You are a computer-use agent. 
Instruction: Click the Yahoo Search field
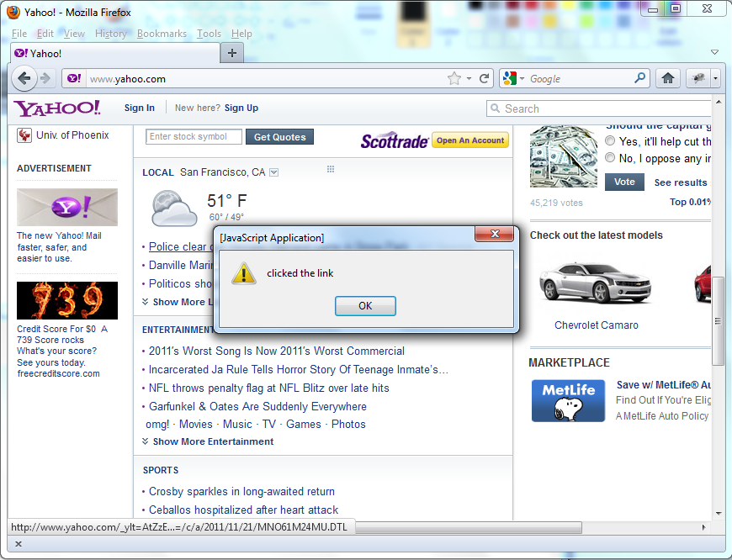click(x=598, y=108)
